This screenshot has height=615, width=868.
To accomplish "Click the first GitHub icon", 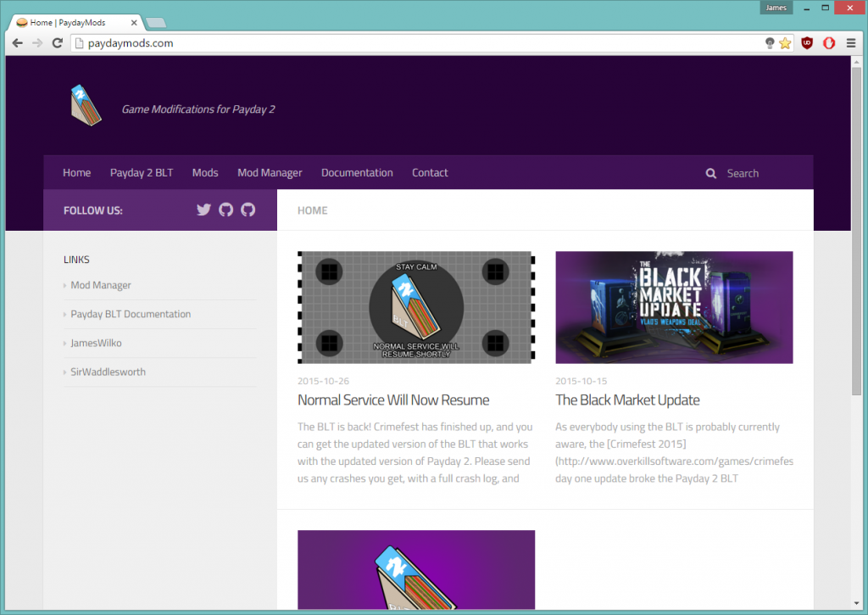I will [225, 210].
